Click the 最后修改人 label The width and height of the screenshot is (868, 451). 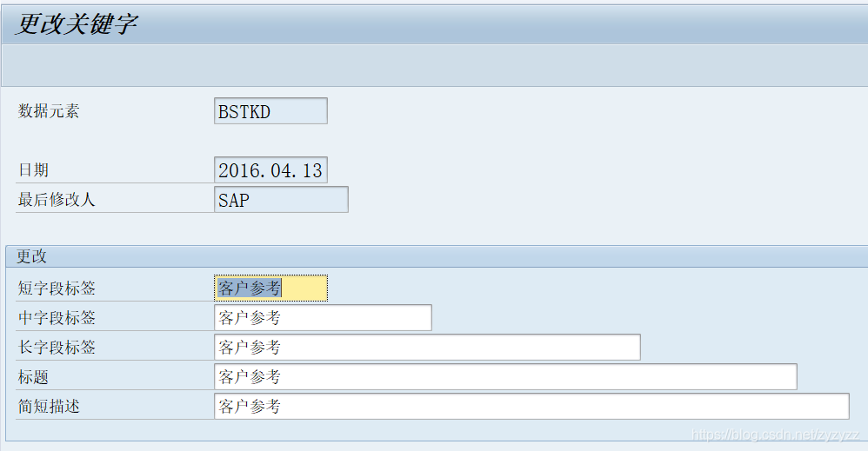pyautogui.click(x=57, y=199)
